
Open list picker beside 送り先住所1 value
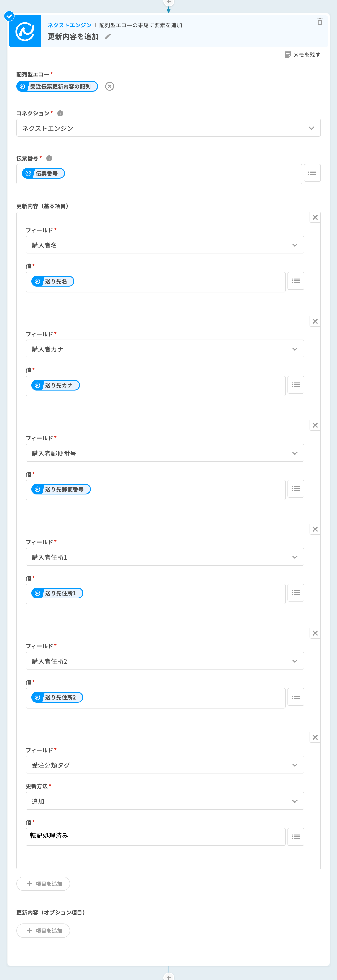296,593
